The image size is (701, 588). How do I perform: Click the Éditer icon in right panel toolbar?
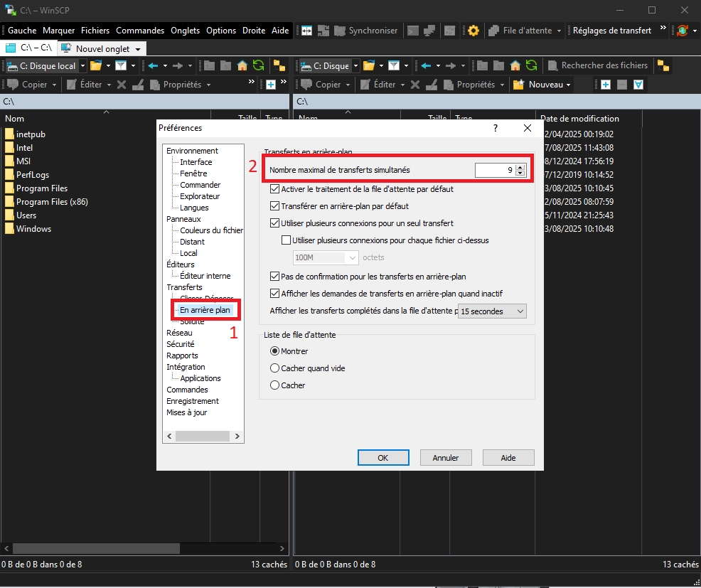tap(365, 85)
